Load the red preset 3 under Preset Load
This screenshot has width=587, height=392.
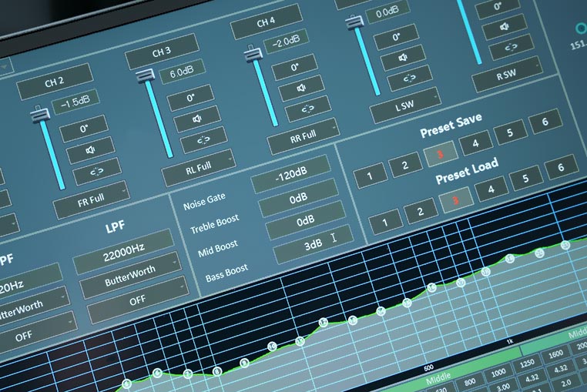pos(456,201)
